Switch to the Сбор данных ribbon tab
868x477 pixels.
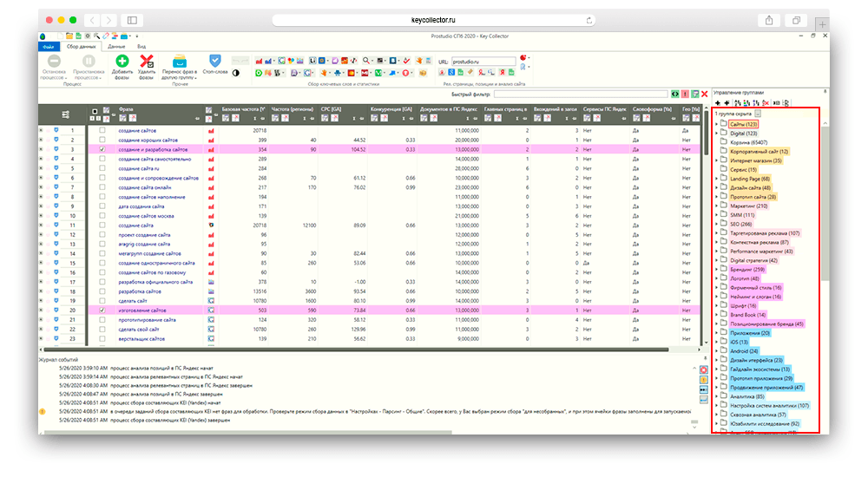pyautogui.click(x=81, y=47)
